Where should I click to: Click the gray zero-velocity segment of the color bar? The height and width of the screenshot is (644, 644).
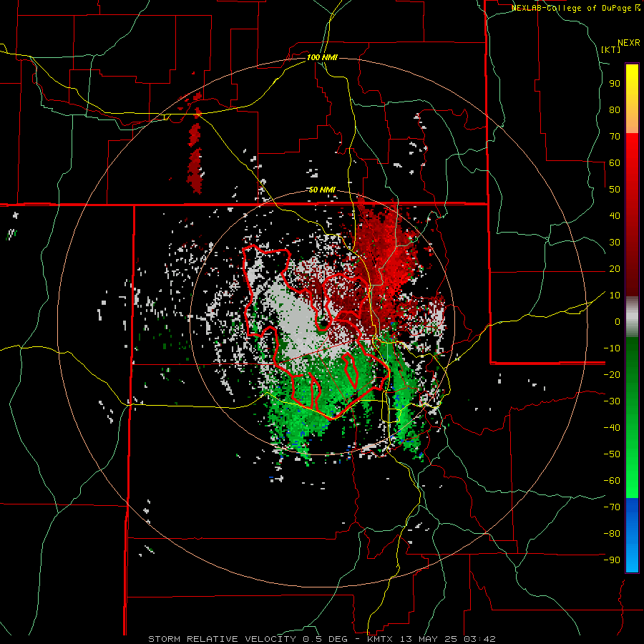632,317
